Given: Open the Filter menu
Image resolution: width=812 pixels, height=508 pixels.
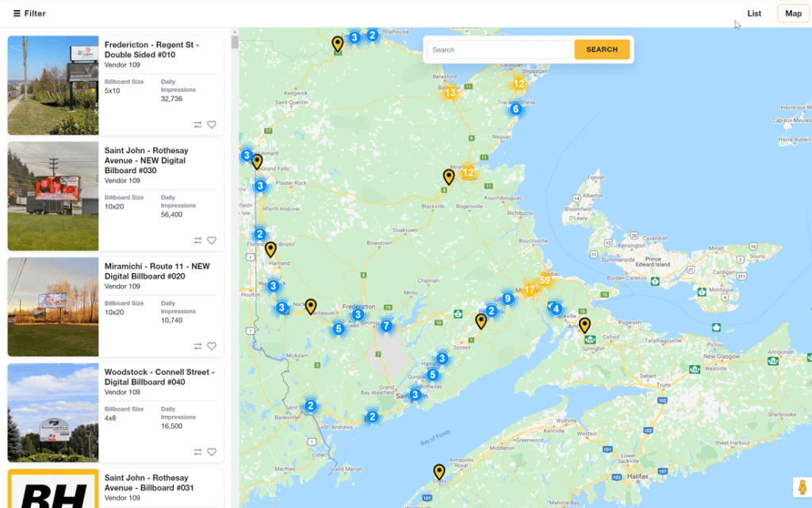Looking at the screenshot, I should [29, 13].
